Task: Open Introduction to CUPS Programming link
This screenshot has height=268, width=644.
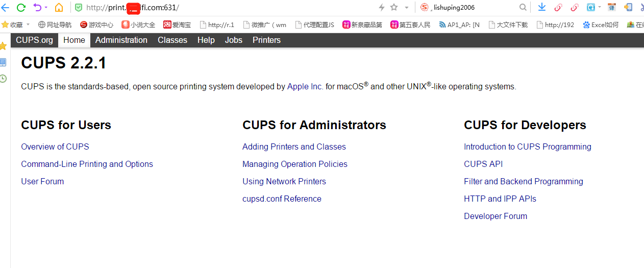Action: coord(528,147)
